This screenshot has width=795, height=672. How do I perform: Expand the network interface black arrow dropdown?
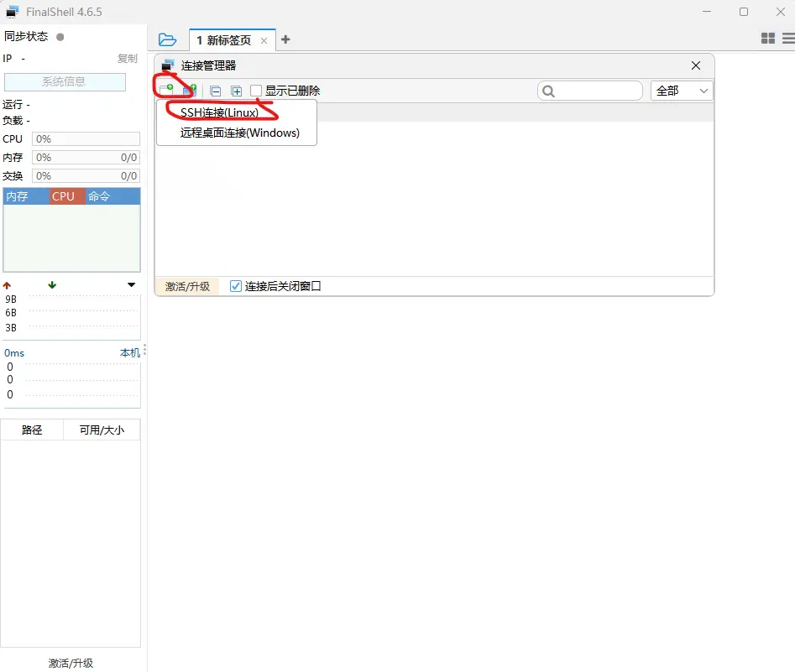point(131,285)
